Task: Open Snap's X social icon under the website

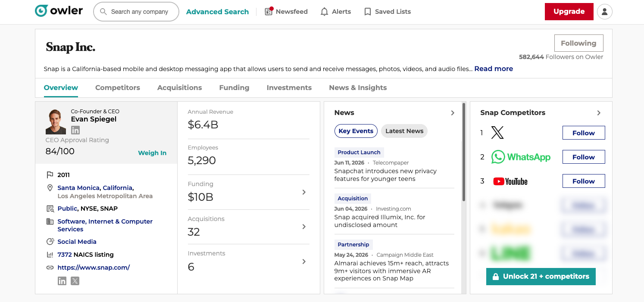Action: tap(75, 281)
